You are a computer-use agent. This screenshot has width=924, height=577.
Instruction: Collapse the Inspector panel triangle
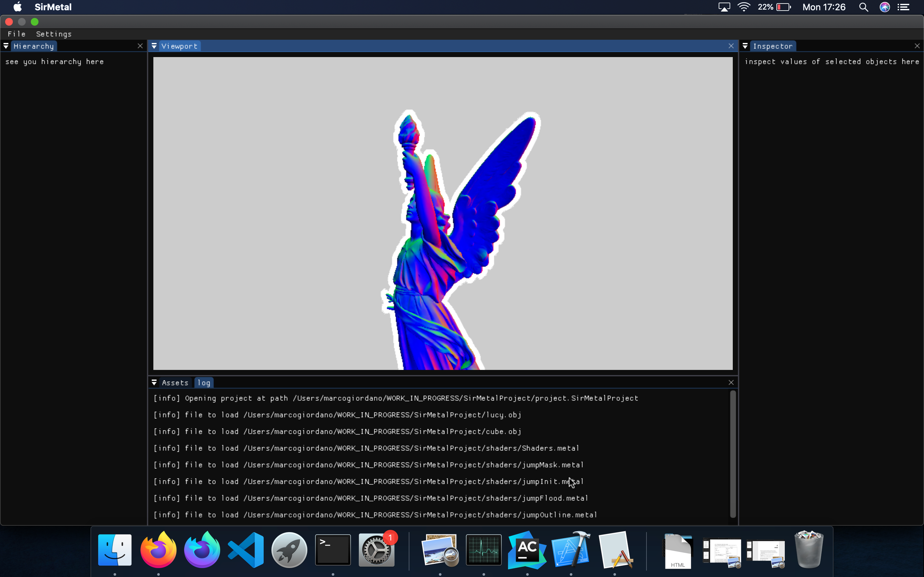745,46
